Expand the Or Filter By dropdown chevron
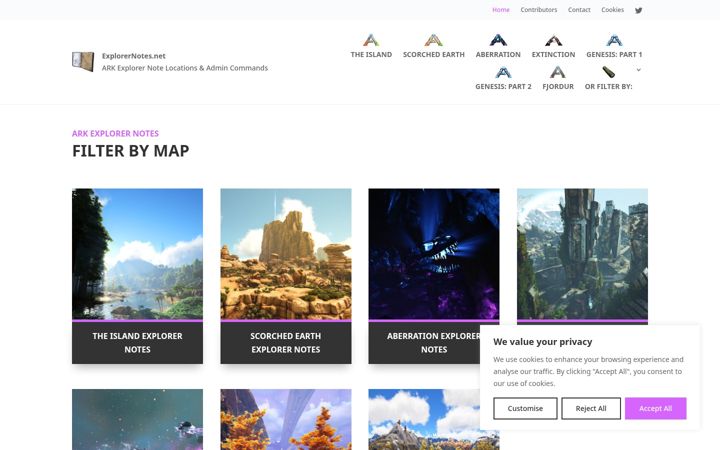This screenshot has height=450, width=720. [638, 70]
